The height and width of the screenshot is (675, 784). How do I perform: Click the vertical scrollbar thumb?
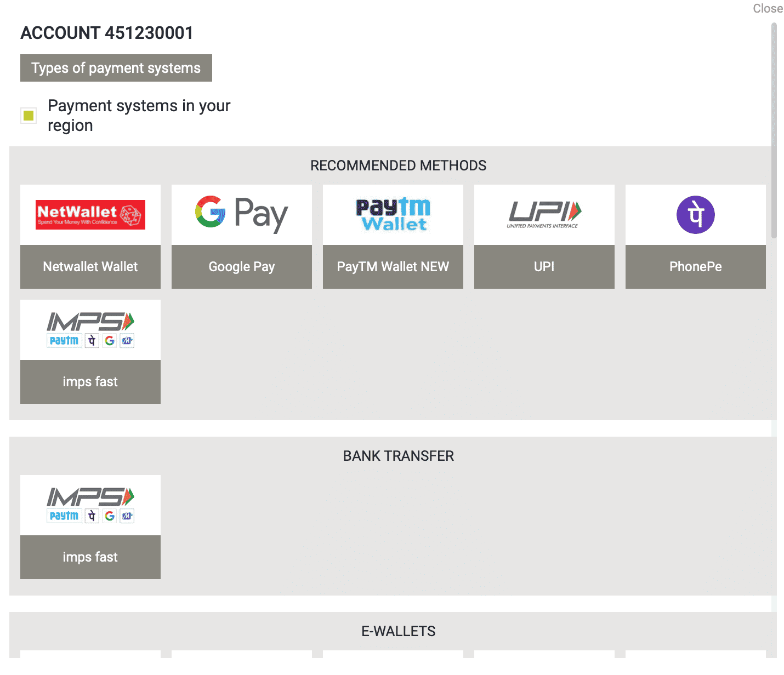point(774,130)
